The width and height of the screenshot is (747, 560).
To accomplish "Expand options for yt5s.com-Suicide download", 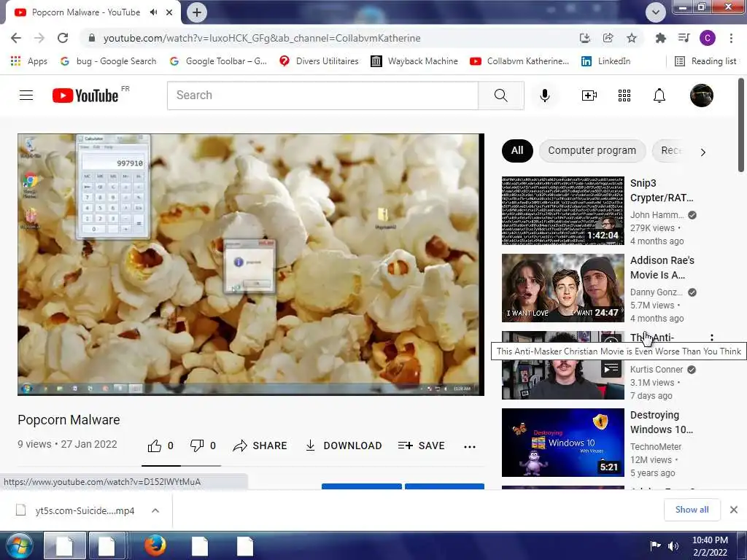I will pyautogui.click(x=155, y=510).
